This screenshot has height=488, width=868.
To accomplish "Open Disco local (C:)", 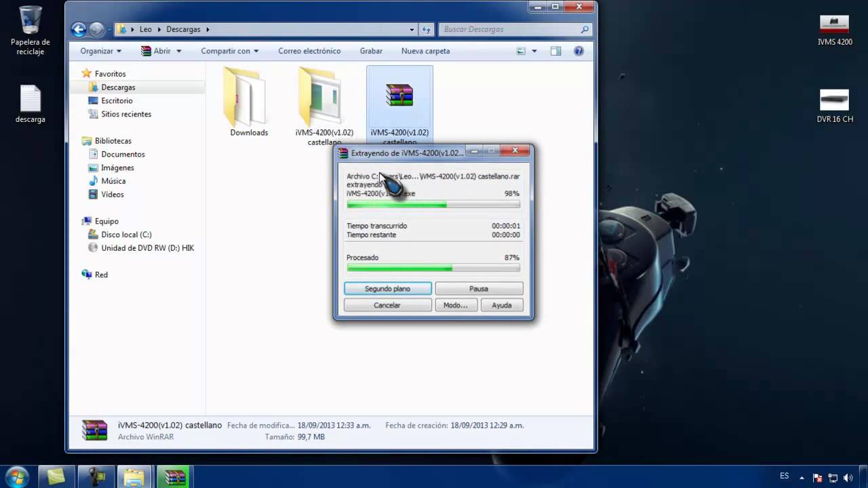I will coord(126,235).
